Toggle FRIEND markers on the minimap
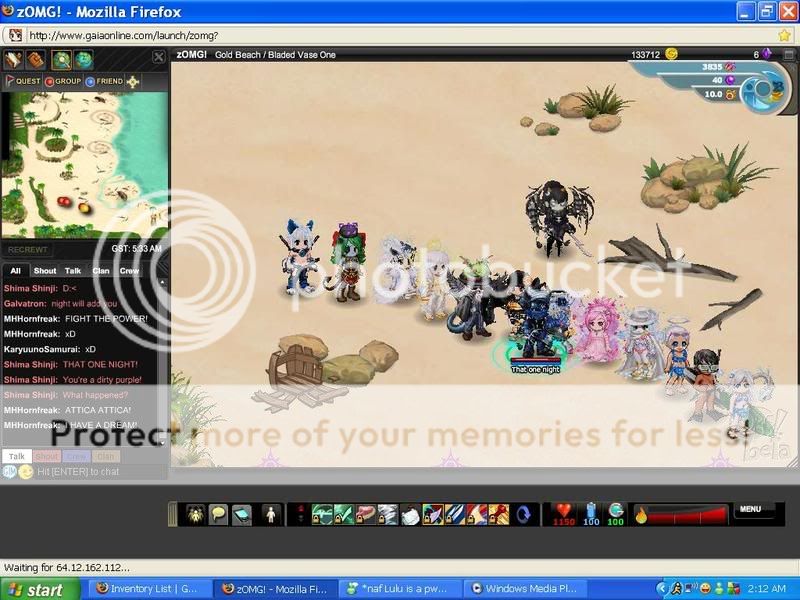The height and width of the screenshot is (600, 800). coord(104,81)
